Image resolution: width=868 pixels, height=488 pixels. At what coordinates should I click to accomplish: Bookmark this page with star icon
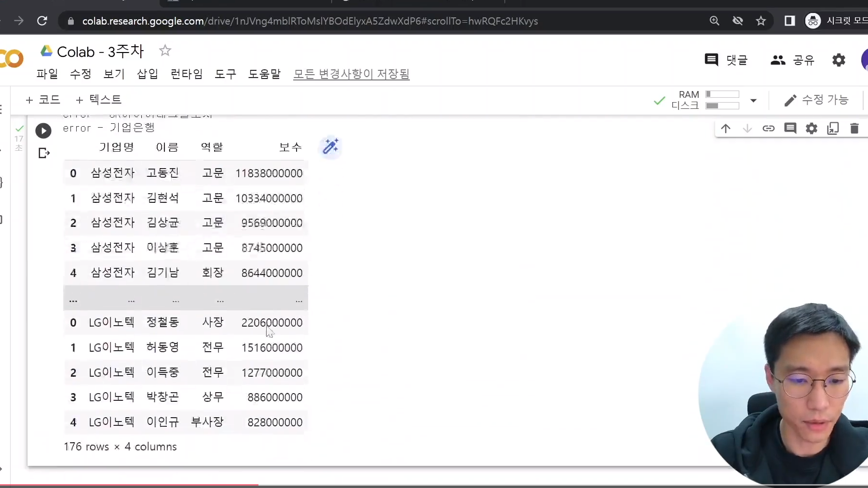pyautogui.click(x=761, y=21)
